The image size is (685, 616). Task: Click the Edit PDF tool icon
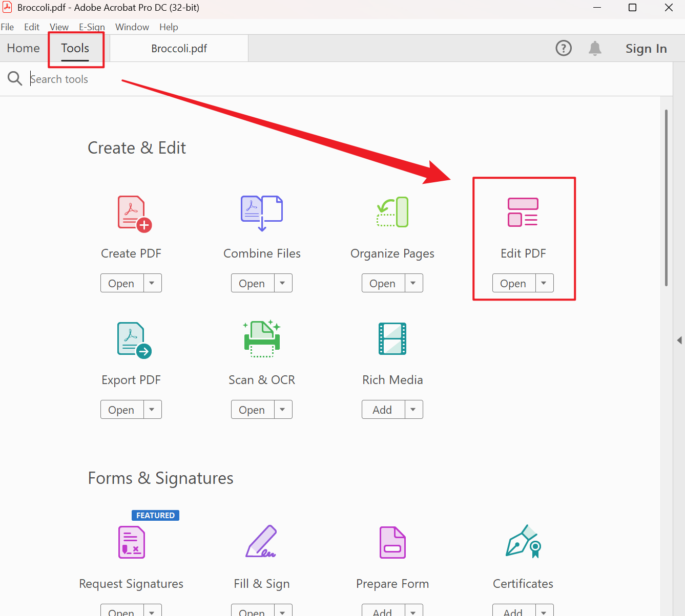coord(523,212)
